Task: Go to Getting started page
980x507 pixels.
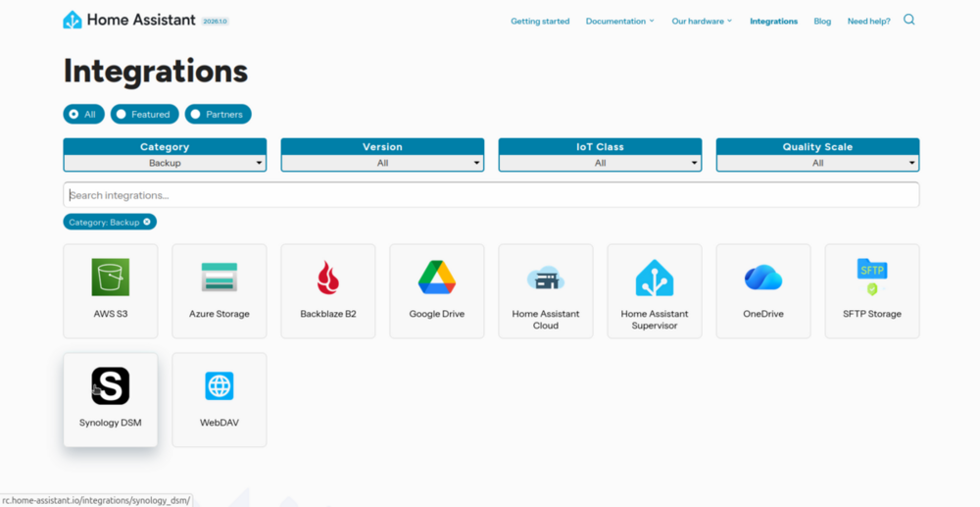Action: [x=540, y=22]
